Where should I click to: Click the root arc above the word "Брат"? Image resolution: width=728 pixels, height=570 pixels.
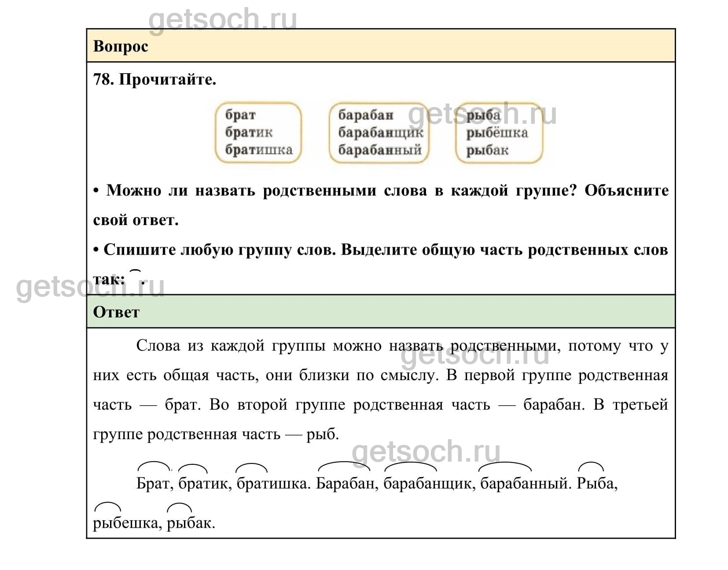pos(154,466)
